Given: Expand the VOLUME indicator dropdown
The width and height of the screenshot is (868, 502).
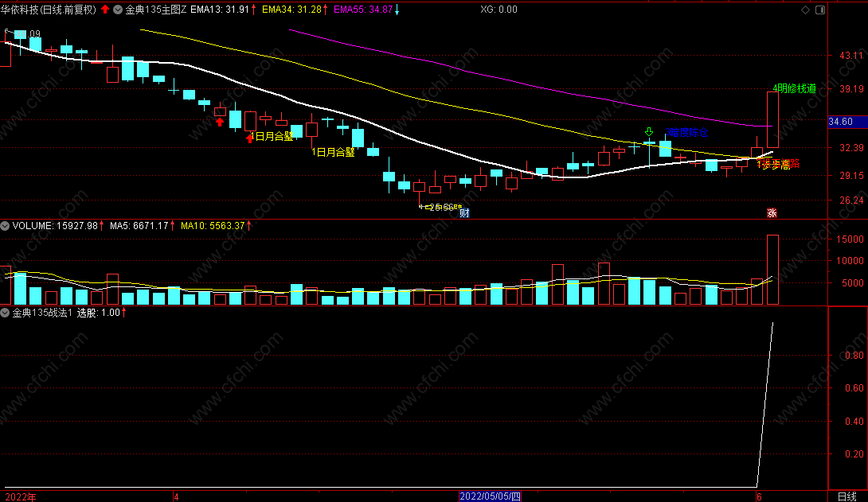Looking at the screenshot, I should [5, 226].
